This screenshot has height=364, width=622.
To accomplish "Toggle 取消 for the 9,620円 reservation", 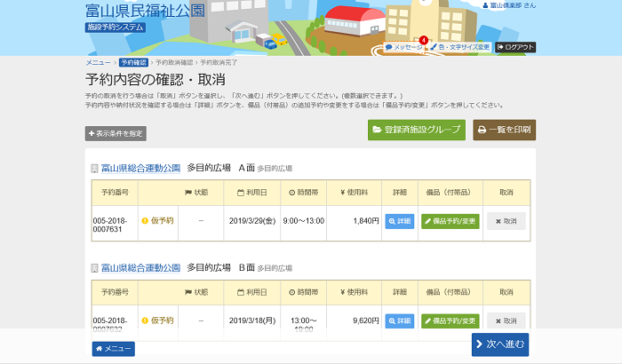I will [x=506, y=320].
